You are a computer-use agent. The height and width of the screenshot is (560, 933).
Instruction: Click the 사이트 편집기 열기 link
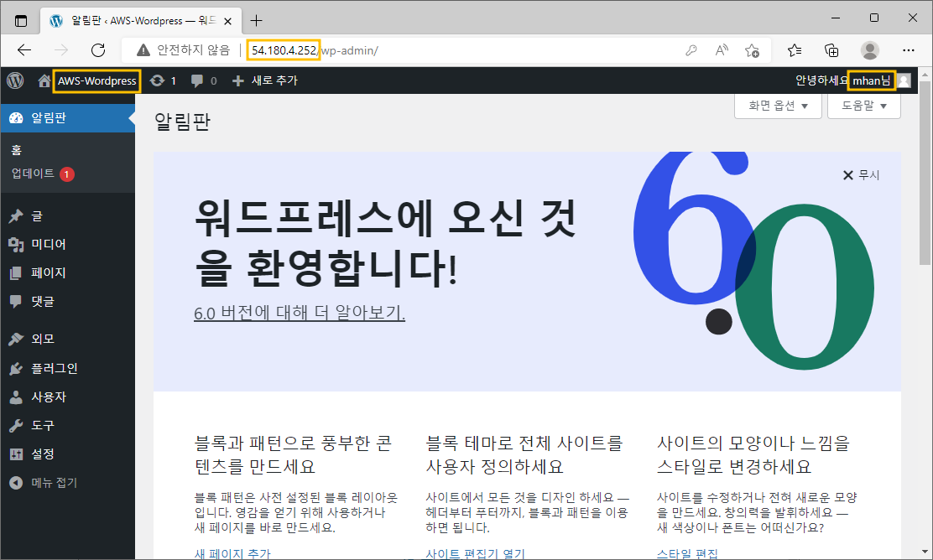[476, 553]
